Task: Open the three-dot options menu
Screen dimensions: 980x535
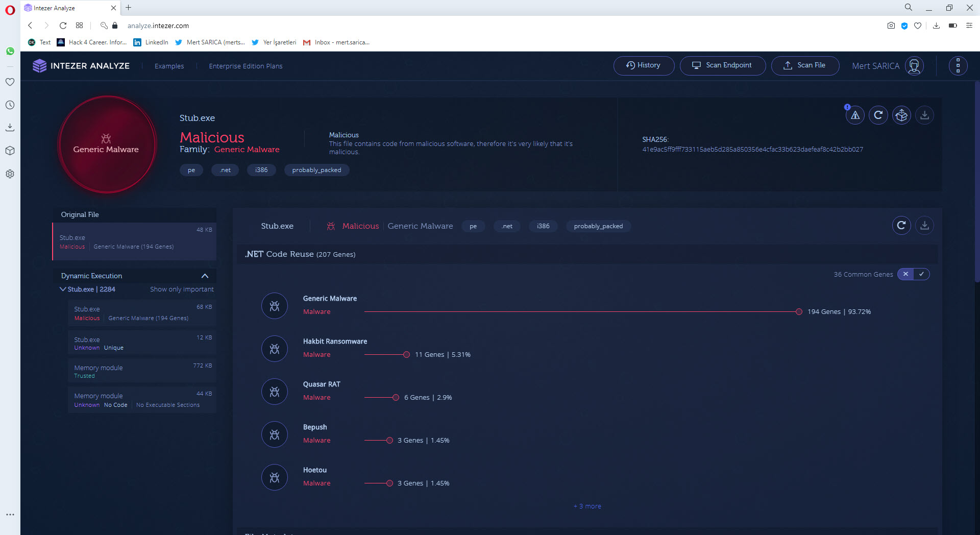Action: tap(958, 66)
